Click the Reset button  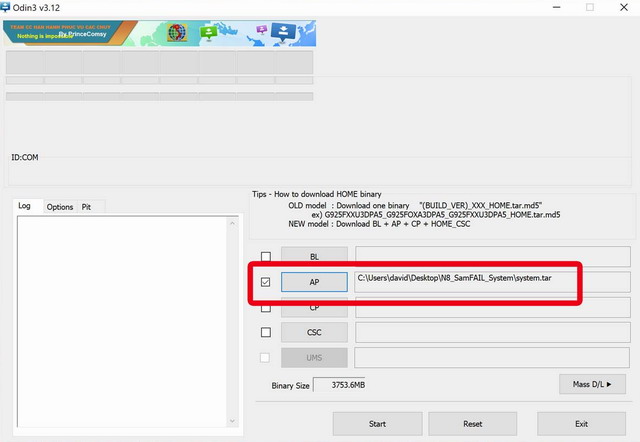pyautogui.click(x=473, y=423)
